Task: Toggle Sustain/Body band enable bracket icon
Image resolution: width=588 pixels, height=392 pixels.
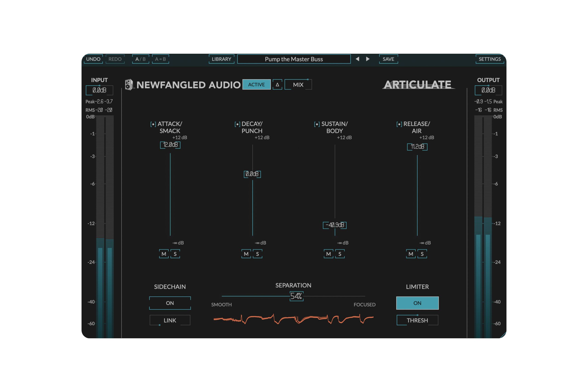Action: coord(317,124)
